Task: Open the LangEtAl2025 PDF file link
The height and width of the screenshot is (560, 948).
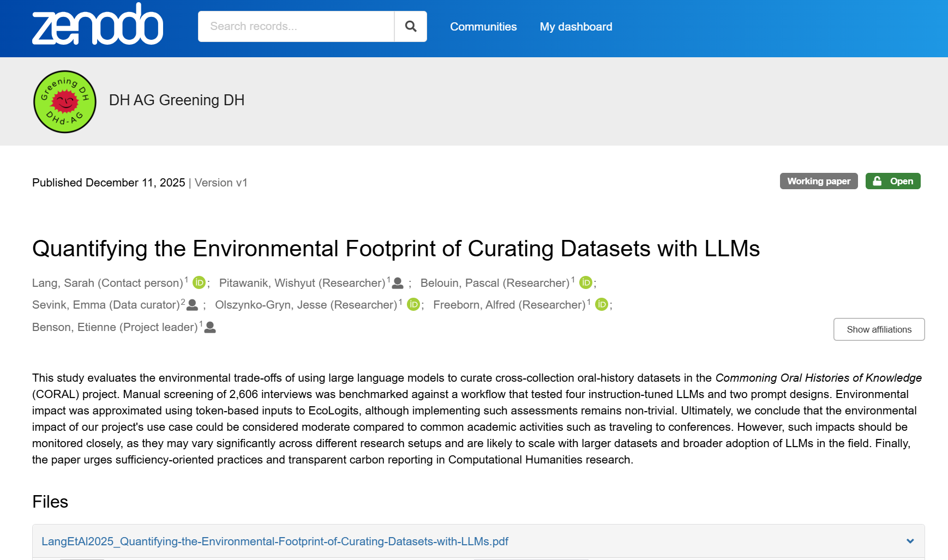Action: 274,541
